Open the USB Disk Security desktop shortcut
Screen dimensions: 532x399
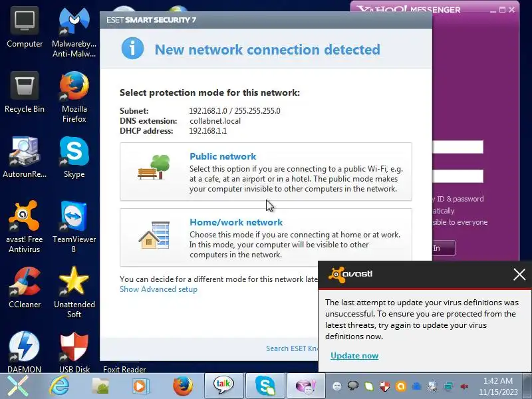pyautogui.click(x=74, y=352)
